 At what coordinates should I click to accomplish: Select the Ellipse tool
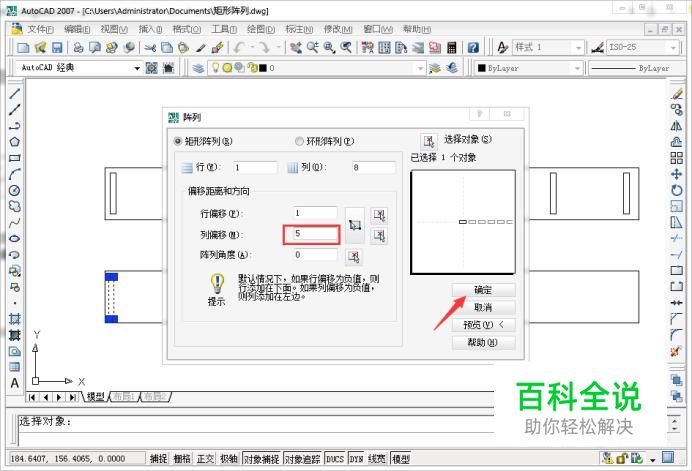(x=15, y=238)
